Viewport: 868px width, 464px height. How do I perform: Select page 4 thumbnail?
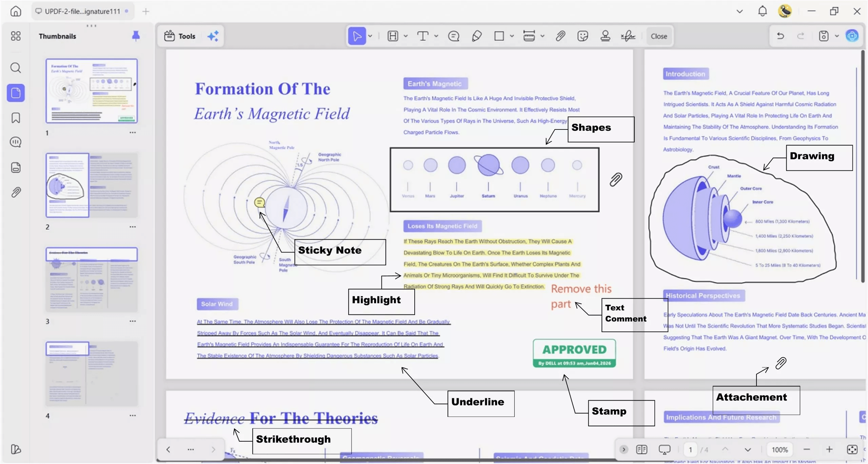[92, 374]
